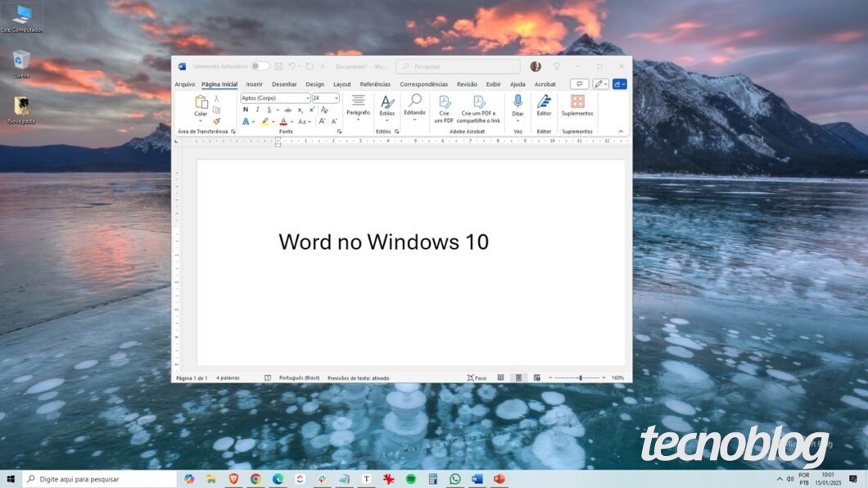The height and width of the screenshot is (488, 868).
Task: Click the Colar paste clipboard icon
Action: (201, 102)
